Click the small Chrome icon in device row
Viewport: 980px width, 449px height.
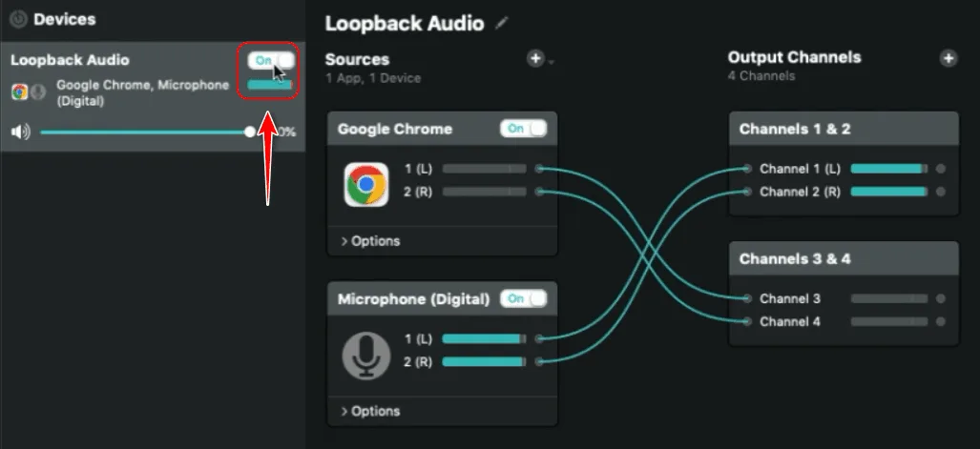19,92
